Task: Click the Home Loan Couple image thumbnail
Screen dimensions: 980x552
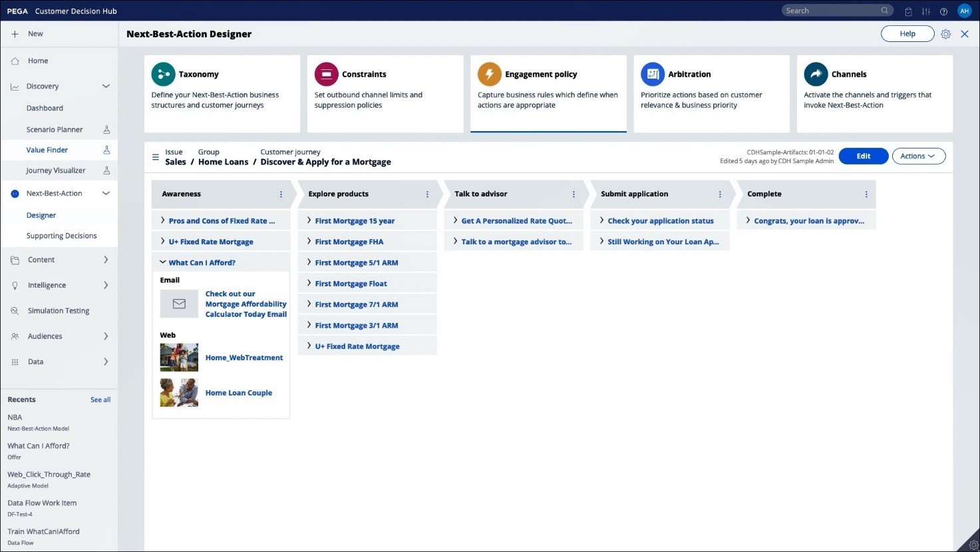Action: coord(179,393)
